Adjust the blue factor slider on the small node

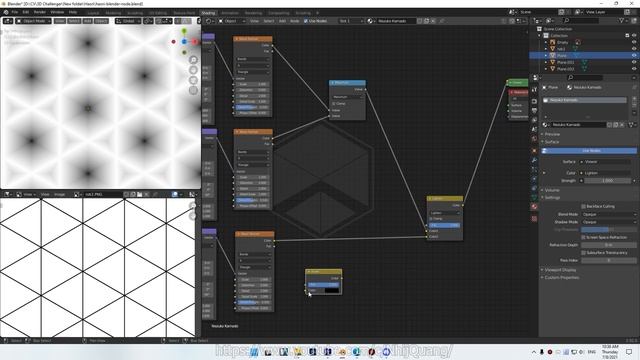(323, 284)
